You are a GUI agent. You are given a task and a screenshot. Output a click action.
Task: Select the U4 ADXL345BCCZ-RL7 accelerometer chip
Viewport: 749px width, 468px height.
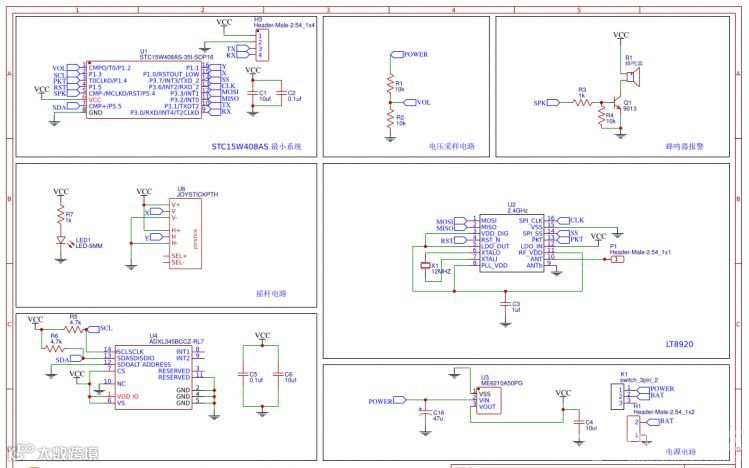pyautogui.click(x=153, y=377)
